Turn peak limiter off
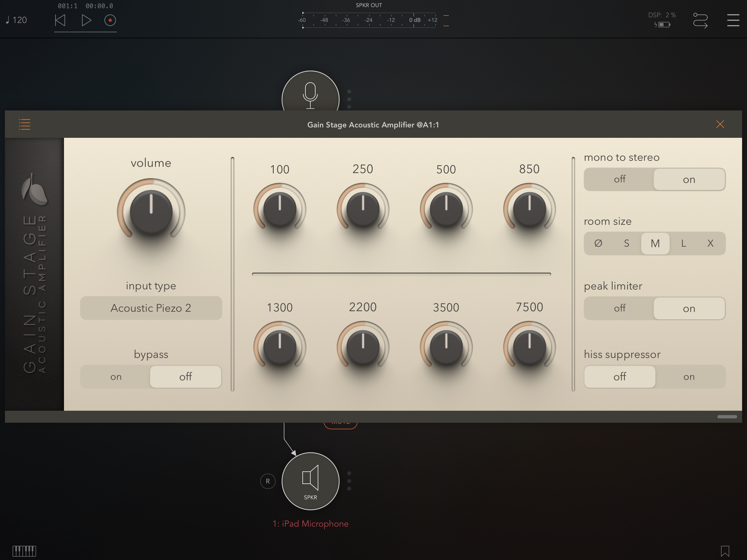The height and width of the screenshot is (560, 747). coord(619,308)
